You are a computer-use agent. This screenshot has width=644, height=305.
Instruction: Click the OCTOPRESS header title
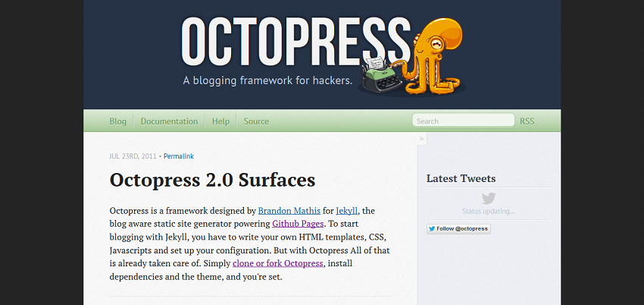295,41
